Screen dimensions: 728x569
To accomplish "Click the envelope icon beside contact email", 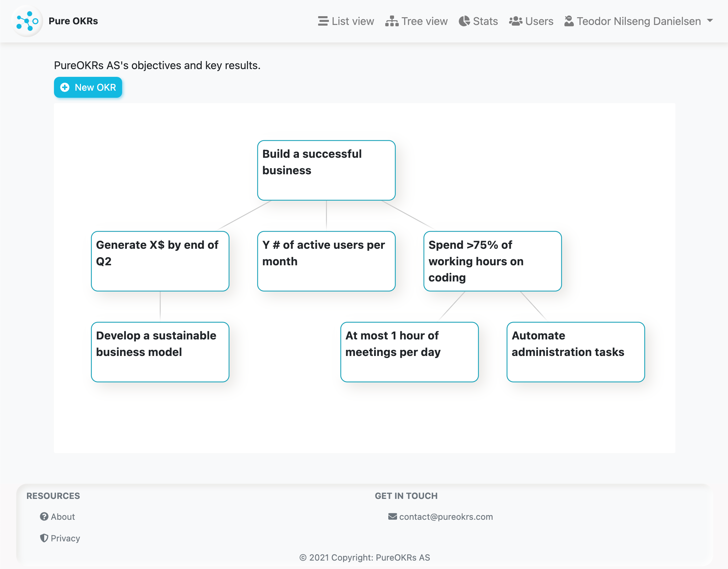I will point(392,516).
